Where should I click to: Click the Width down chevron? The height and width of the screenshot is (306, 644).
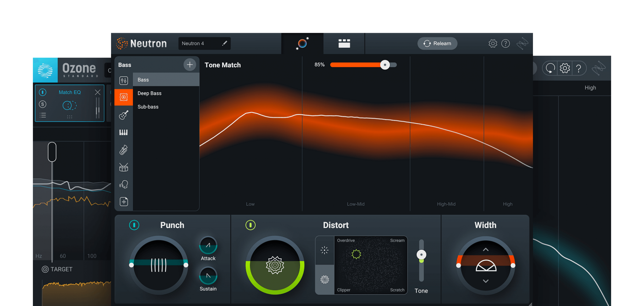[x=485, y=281]
